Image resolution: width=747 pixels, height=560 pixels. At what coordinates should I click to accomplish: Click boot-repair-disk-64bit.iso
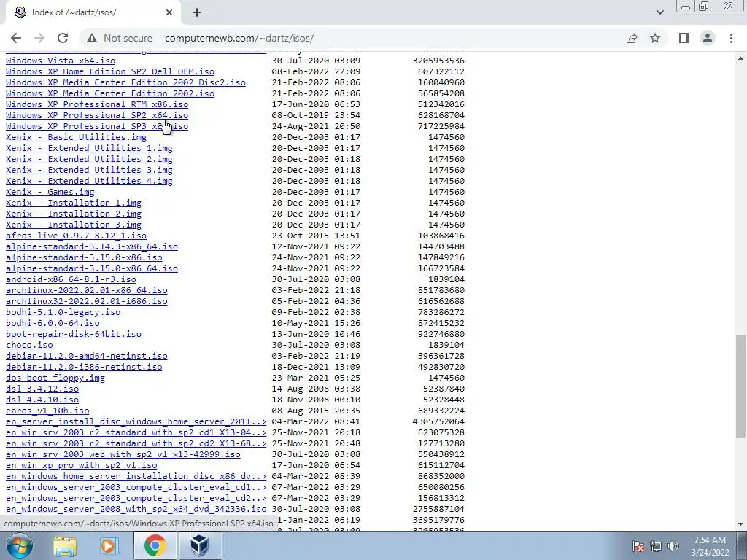(x=74, y=334)
